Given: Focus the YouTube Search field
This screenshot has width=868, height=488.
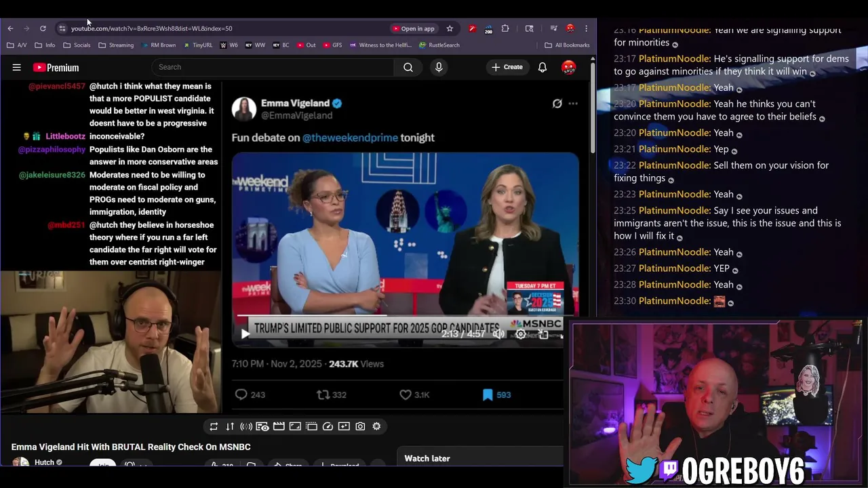Looking at the screenshot, I should pos(273,67).
